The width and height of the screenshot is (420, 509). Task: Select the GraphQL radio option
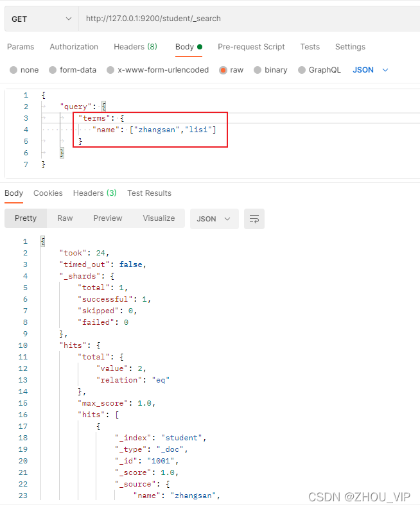tap(302, 70)
